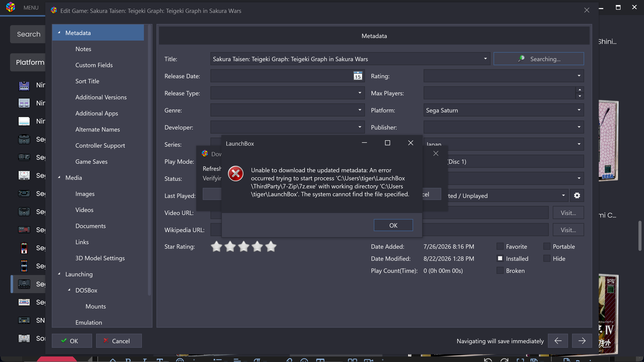Open the Notes page in sidebar
The image size is (644, 362).
[x=83, y=49]
